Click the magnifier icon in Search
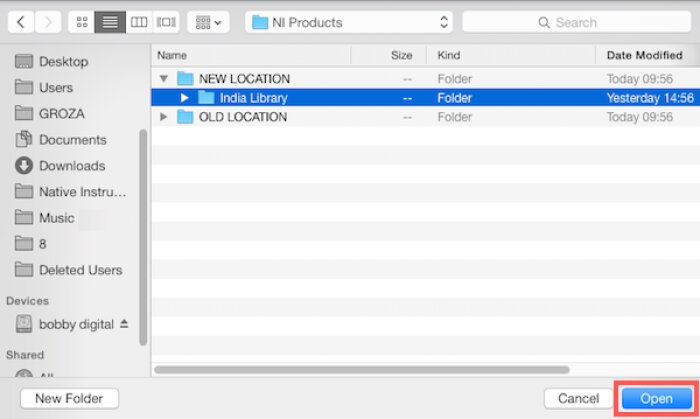The image size is (700, 419). [544, 22]
